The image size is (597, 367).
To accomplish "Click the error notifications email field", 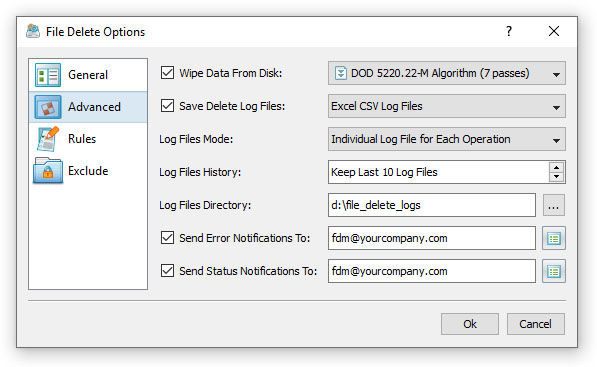I will point(432,238).
